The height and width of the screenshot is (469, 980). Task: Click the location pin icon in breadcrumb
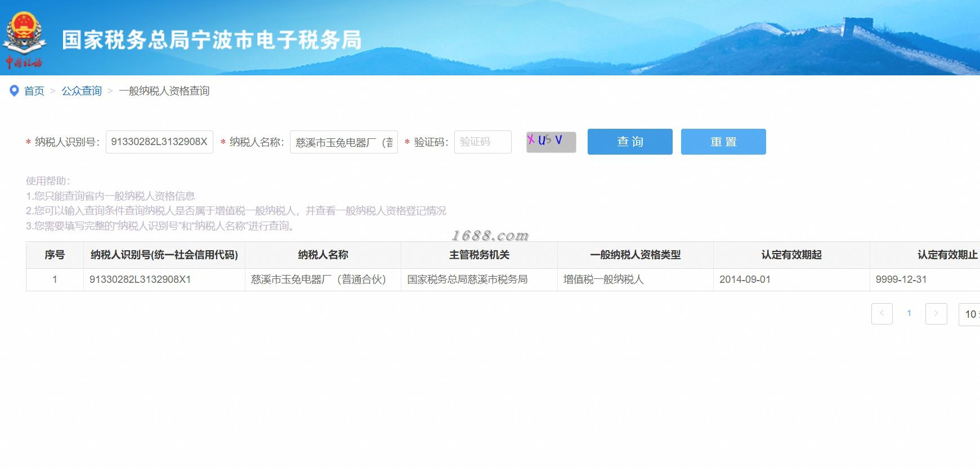(15, 91)
